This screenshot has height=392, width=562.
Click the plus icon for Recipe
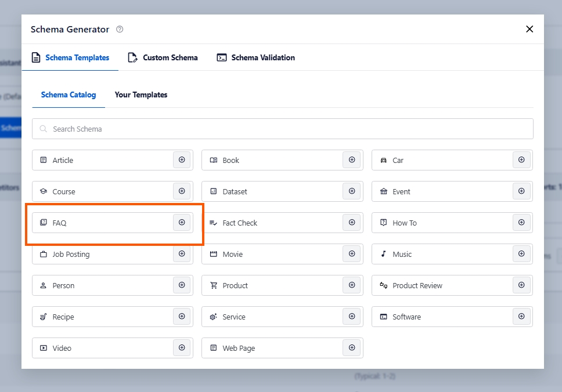point(182,317)
